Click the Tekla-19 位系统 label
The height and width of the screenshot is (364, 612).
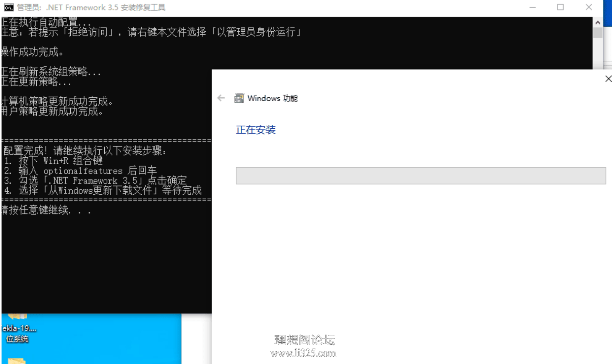click(19, 333)
